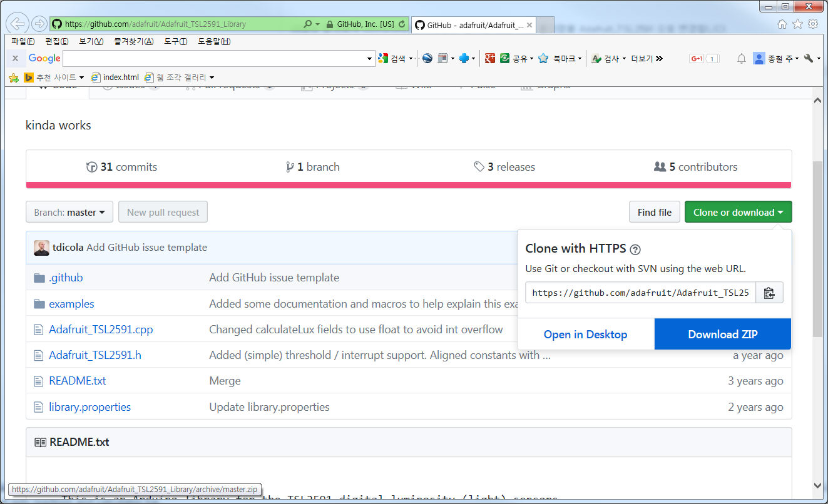Open the Google toolbar wrench options
This screenshot has height=504, width=828.
[x=809, y=58]
